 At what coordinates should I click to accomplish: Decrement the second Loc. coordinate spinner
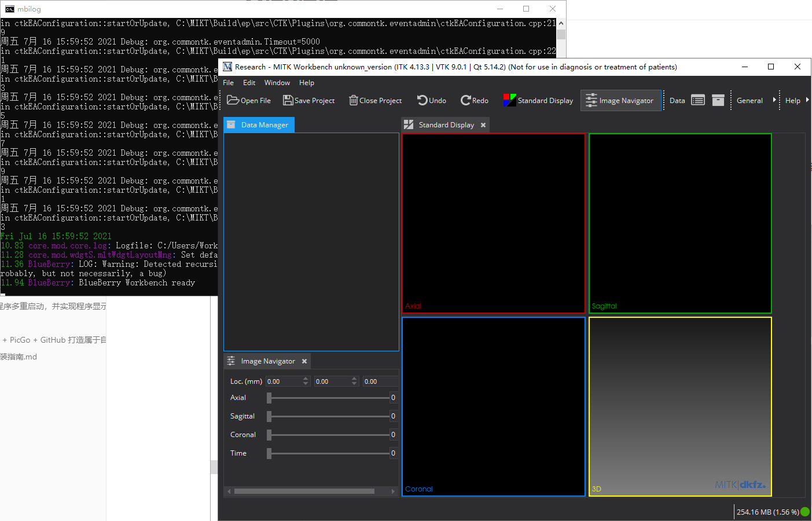(x=355, y=384)
